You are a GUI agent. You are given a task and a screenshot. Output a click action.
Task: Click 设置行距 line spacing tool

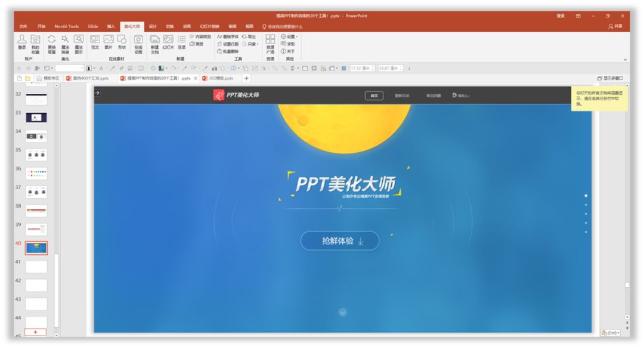point(228,44)
